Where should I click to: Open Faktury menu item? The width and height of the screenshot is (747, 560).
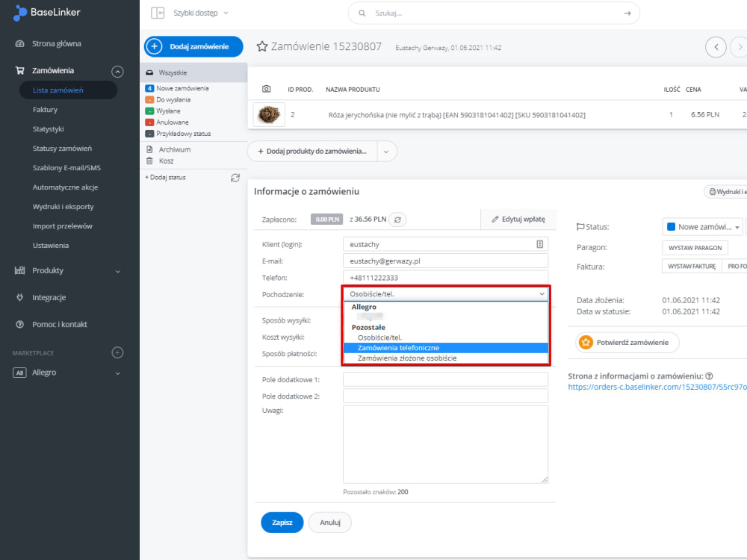[x=45, y=110]
